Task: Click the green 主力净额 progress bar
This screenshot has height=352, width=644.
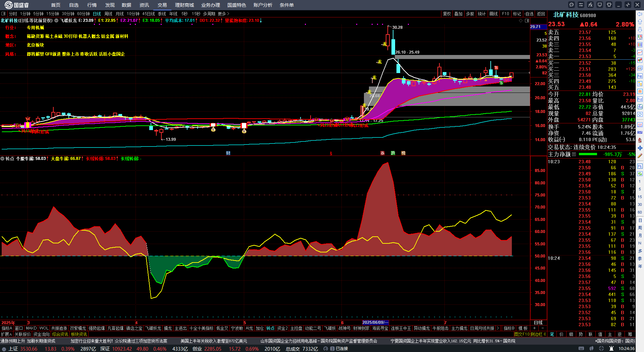Action: [x=588, y=154]
